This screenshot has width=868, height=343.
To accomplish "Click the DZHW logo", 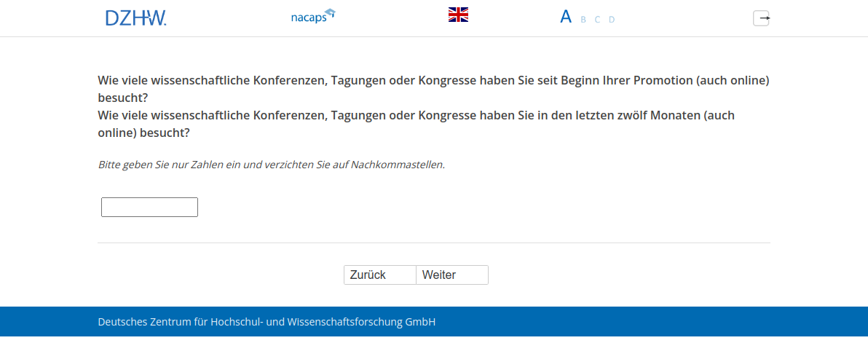I will pos(135,18).
